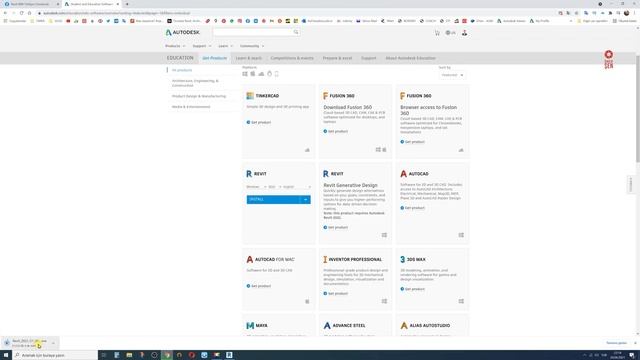640x360 pixels.
Task: Expand the Learn top menu
Action: pos(225,46)
